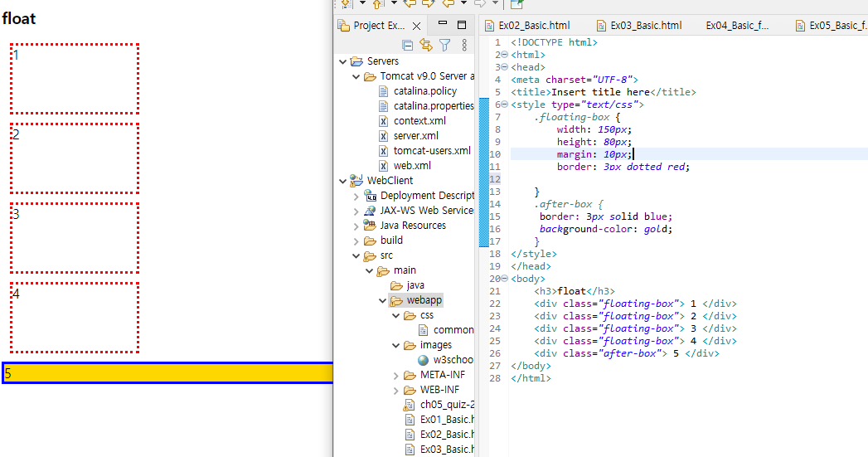Fold the body tag at line 20

pyautogui.click(x=504, y=279)
